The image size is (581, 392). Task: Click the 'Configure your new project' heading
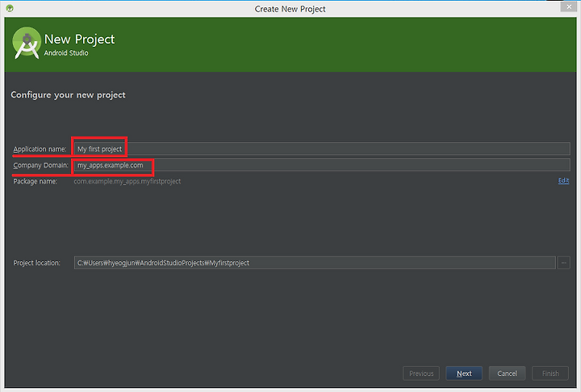(x=68, y=95)
